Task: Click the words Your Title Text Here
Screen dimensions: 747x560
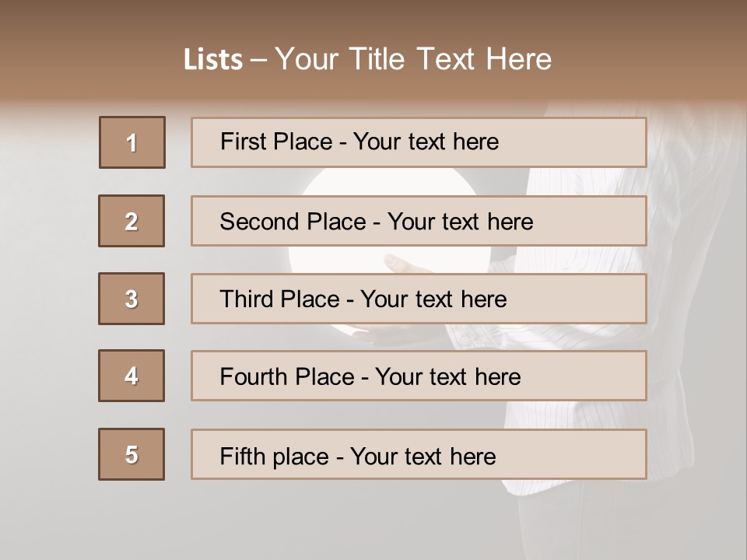Action: [x=413, y=59]
